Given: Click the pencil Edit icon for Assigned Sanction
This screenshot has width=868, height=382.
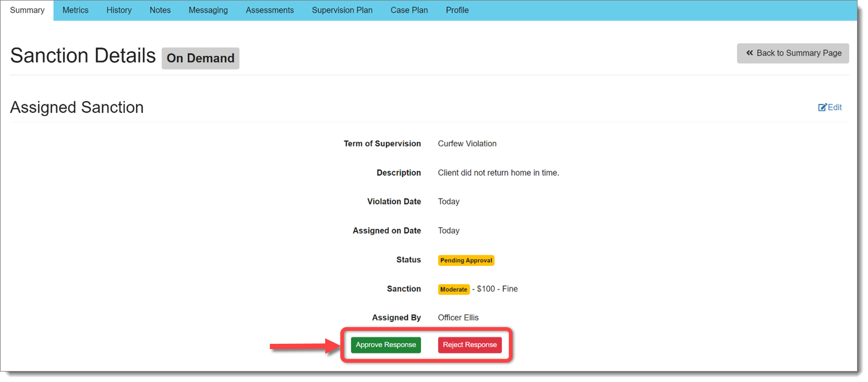Looking at the screenshot, I should 823,107.
